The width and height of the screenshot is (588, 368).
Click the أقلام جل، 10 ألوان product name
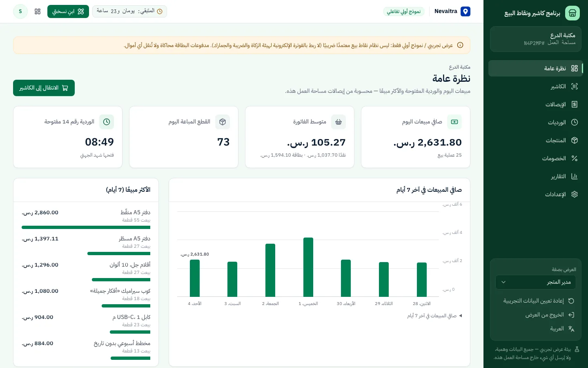[x=130, y=265]
